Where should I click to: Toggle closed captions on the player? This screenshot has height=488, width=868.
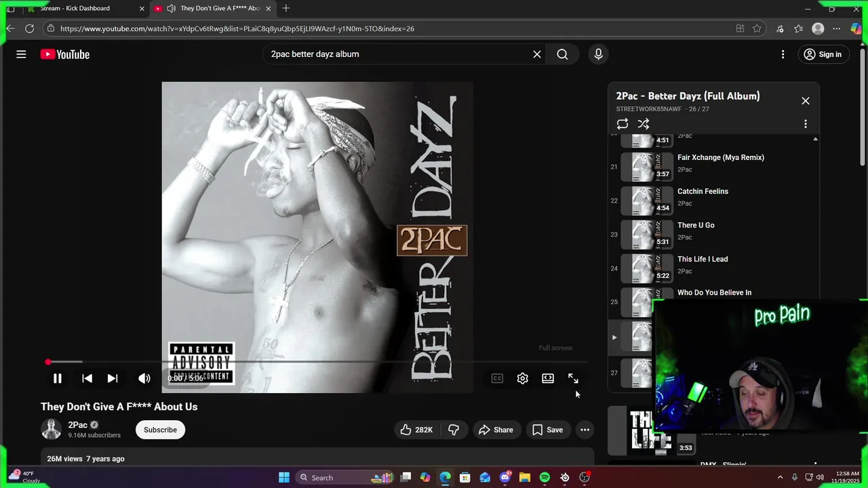[497, 378]
